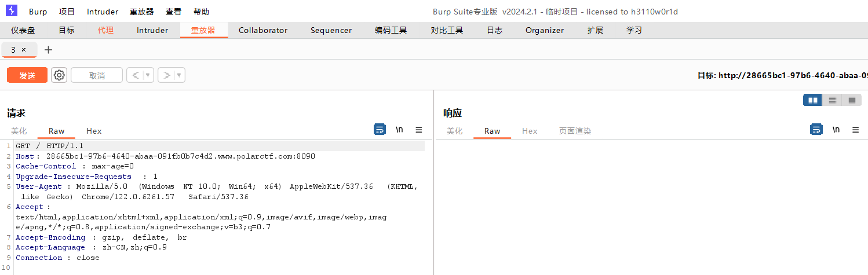Toggle word wrap icon in request panel

pyautogui.click(x=380, y=130)
